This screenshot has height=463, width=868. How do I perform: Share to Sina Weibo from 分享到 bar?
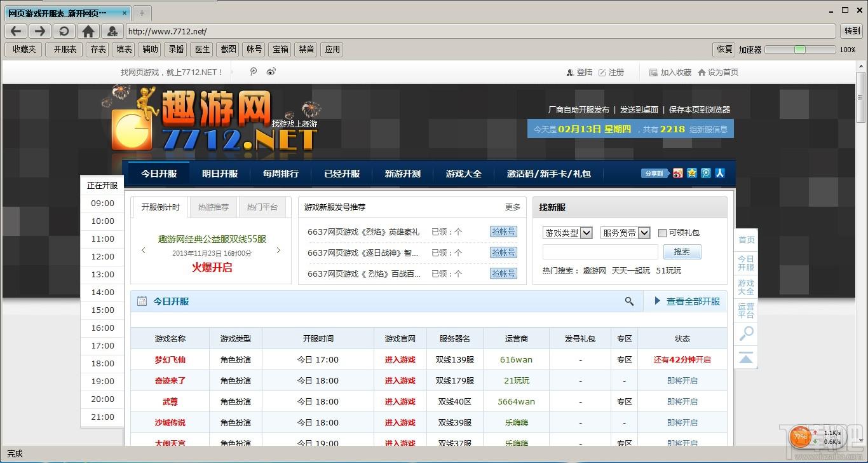coord(678,173)
